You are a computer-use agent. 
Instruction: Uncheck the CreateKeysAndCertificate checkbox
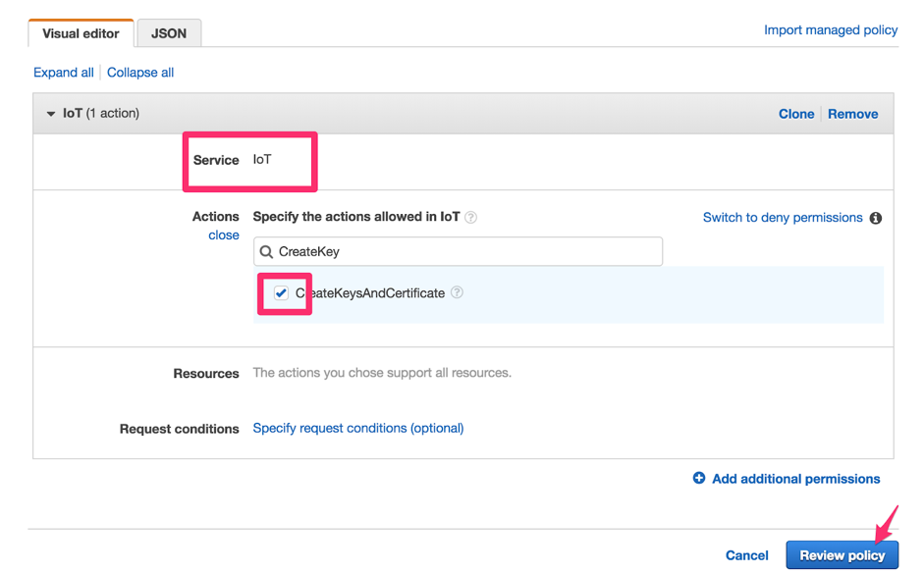pos(281,293)
